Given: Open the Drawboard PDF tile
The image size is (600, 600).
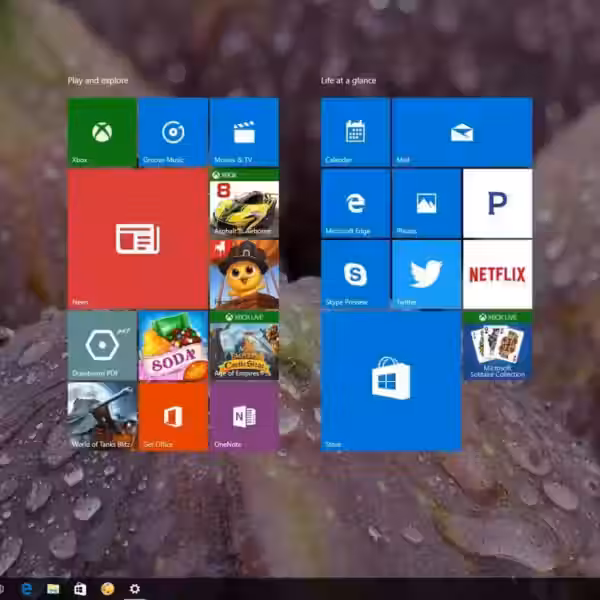Looking at the screenshot, I should [101, 345].
